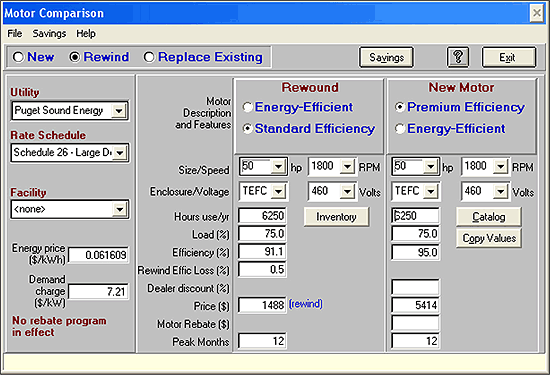This screenshot has height=375, width=550.
Task: Click the Rewind Effic Loss field
Action: (x=262, y=270)
